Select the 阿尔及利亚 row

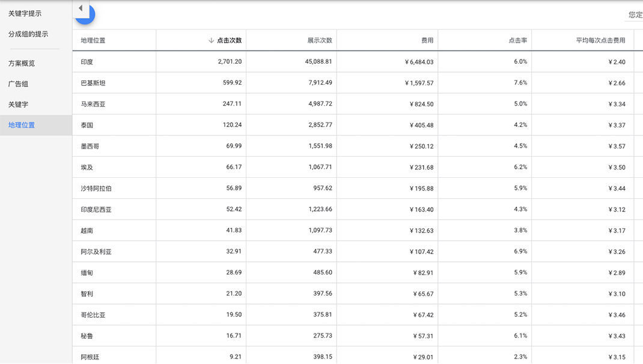coord(96,252)
